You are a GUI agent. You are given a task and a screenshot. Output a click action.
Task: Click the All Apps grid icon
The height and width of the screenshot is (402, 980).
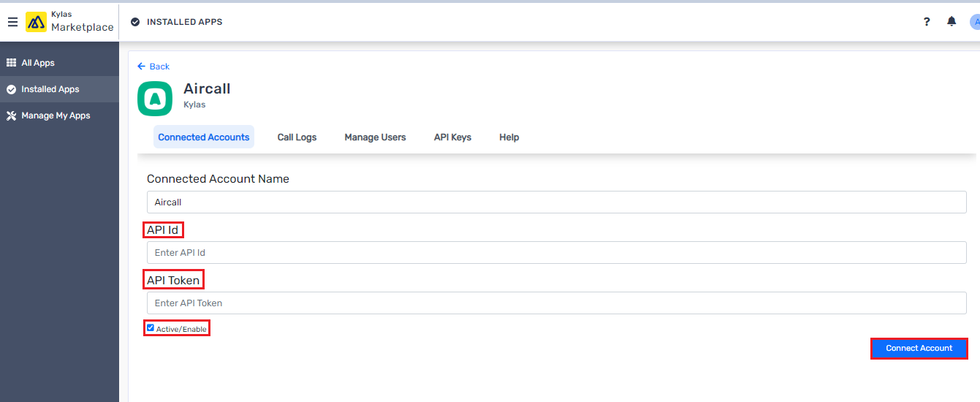click(x=11, y=63)
